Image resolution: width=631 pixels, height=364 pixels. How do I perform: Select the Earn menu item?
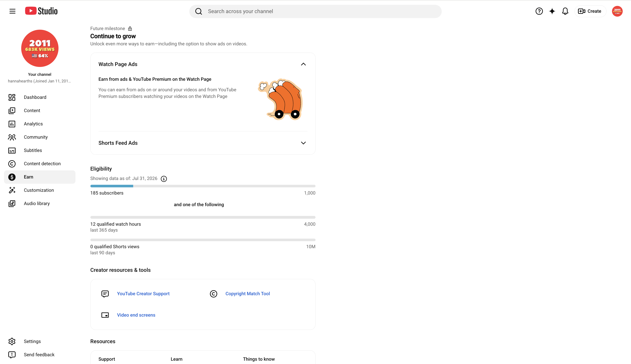tap(40, 177)
